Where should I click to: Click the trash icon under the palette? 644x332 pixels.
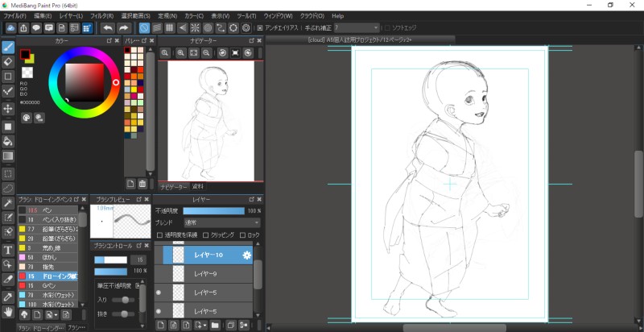(142, 184)
